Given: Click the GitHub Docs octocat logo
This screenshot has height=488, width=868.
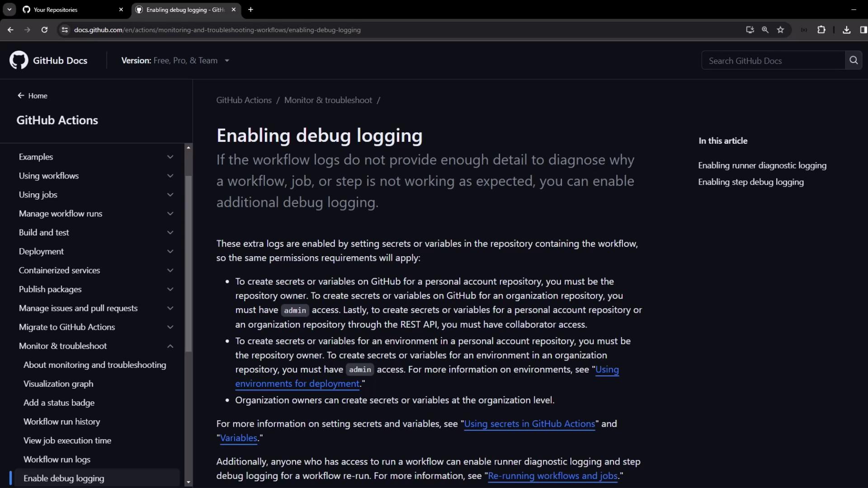Looking at the screenshot, I should [x=19, y=61].
